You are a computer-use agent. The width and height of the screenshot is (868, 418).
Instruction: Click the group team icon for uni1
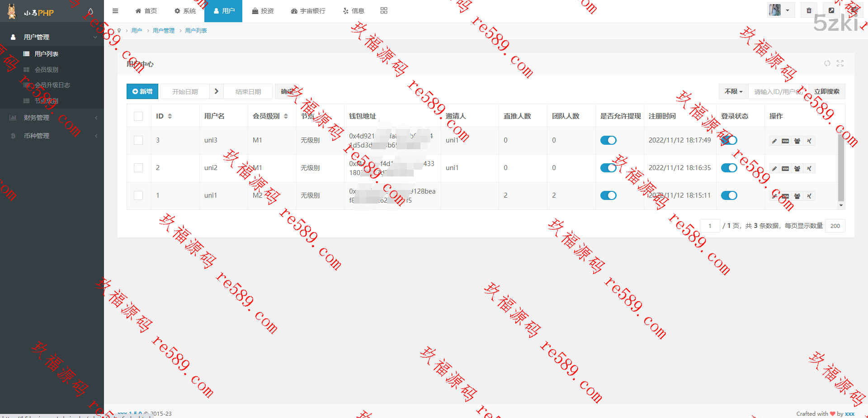pyautogui.click(x=797, y=196)
